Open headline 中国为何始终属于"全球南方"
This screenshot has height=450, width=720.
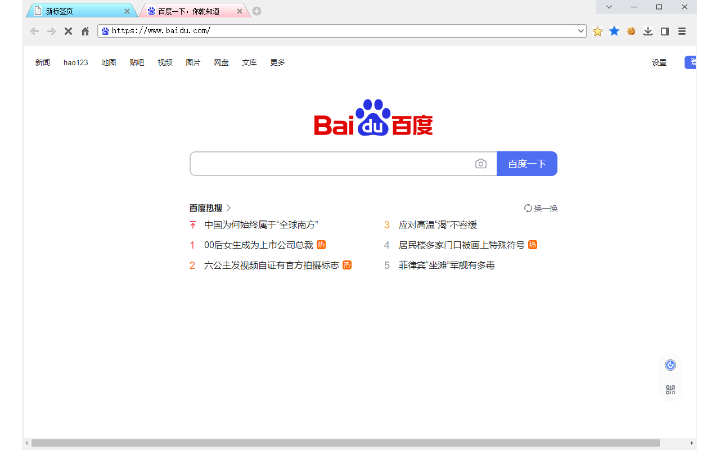261,225
